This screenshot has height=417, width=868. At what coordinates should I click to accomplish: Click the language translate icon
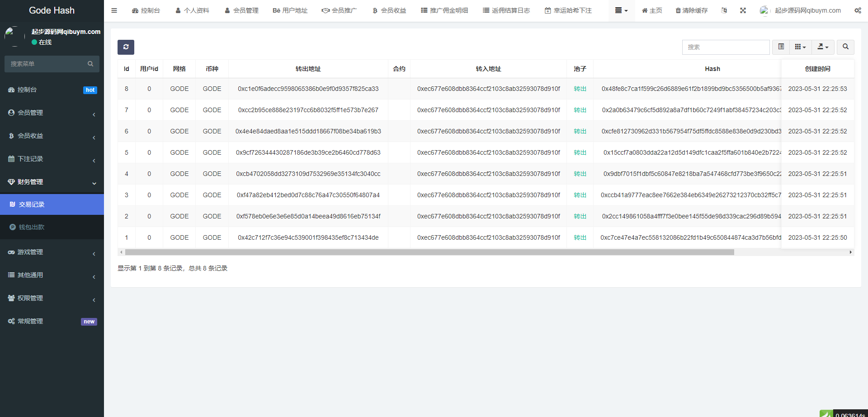pyautogui.click(x=724, y=10)
